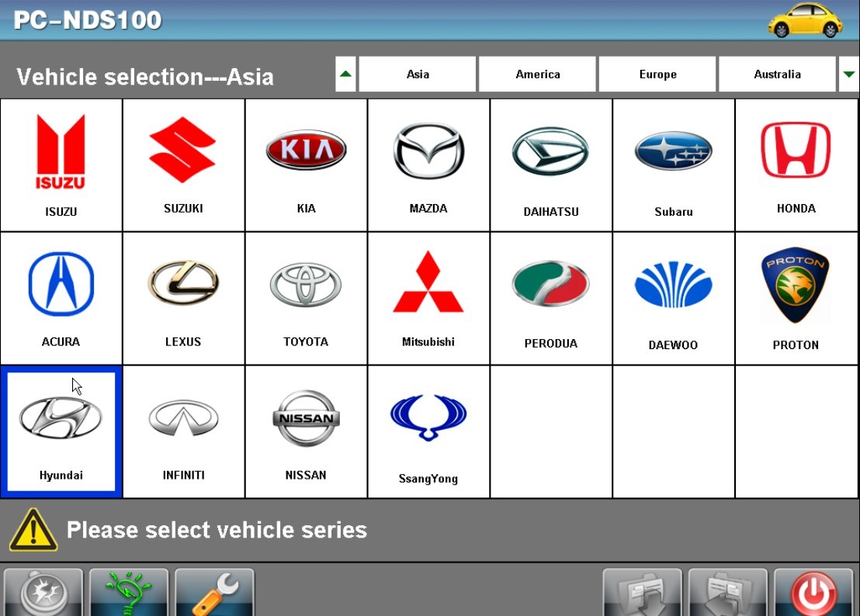
Task: Choose the NISSAN brand tile
Action: 306,432
